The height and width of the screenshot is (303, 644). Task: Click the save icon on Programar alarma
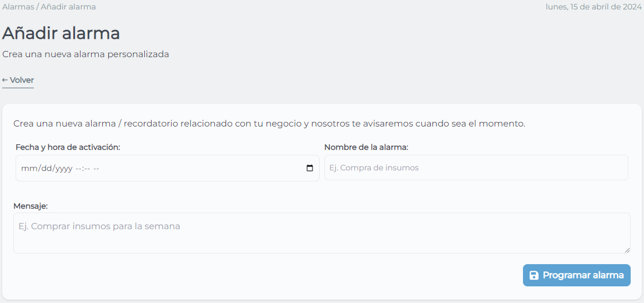(534, 275)
